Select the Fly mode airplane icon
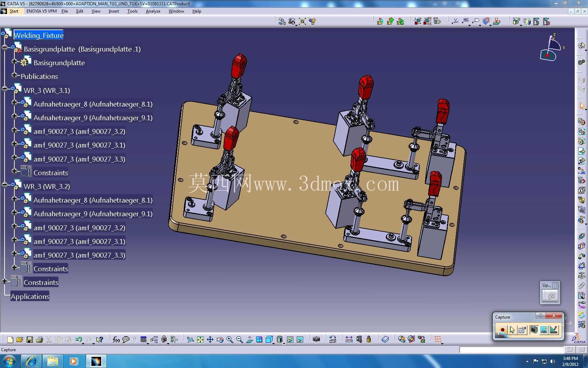The image size is (588, 368). click(190, 339)
